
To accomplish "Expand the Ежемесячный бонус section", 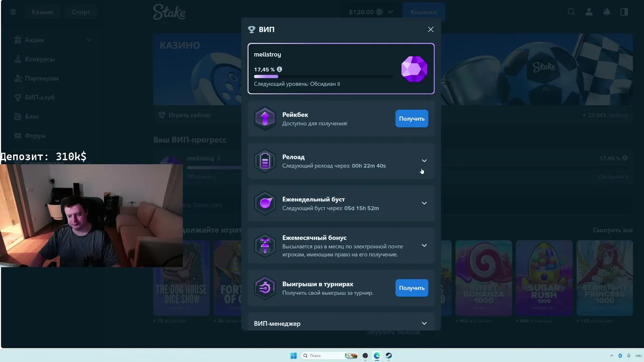I will [x=424, y=245].
